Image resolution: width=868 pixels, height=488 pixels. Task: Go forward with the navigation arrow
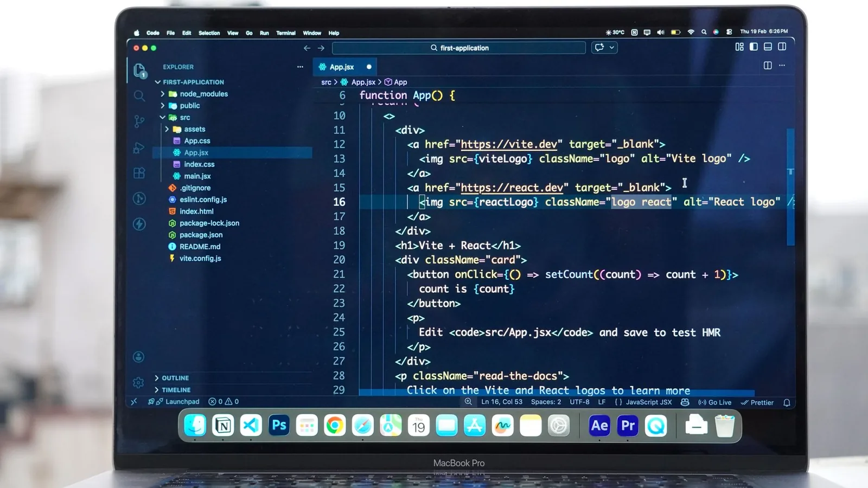click(x=321, y=48)
